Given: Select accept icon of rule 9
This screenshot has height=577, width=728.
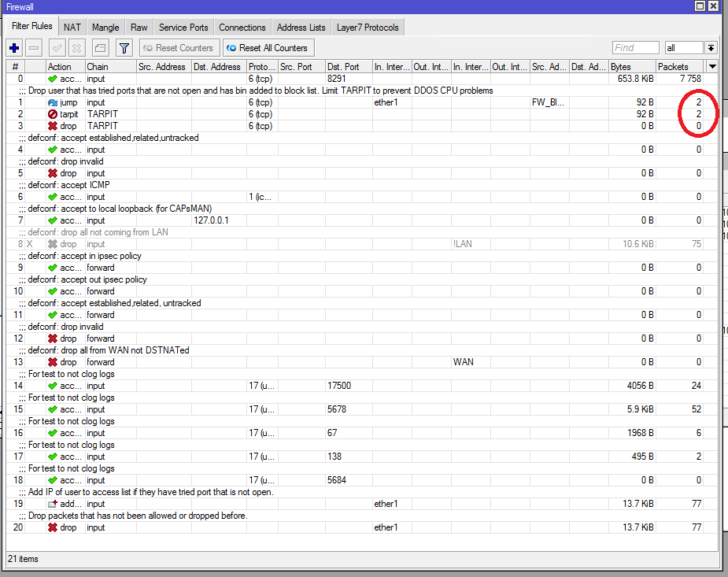Looking at the screenshot, I should (53, 268).
